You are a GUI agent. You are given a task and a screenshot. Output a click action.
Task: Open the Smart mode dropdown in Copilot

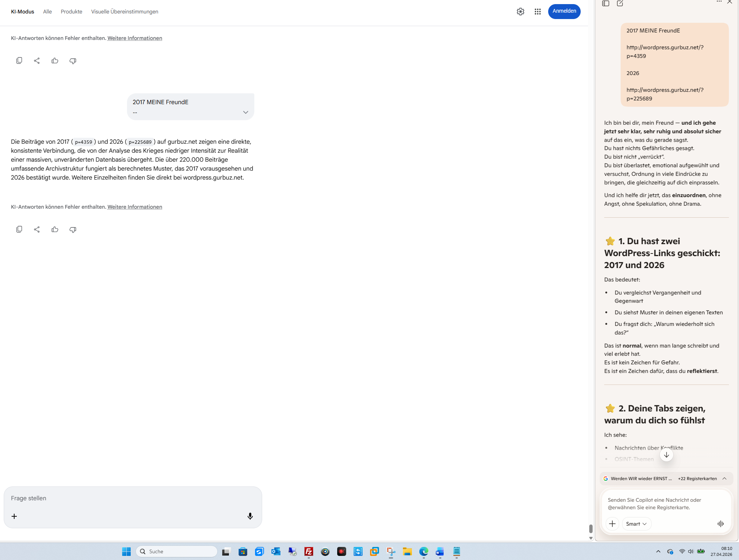[636, 524]
